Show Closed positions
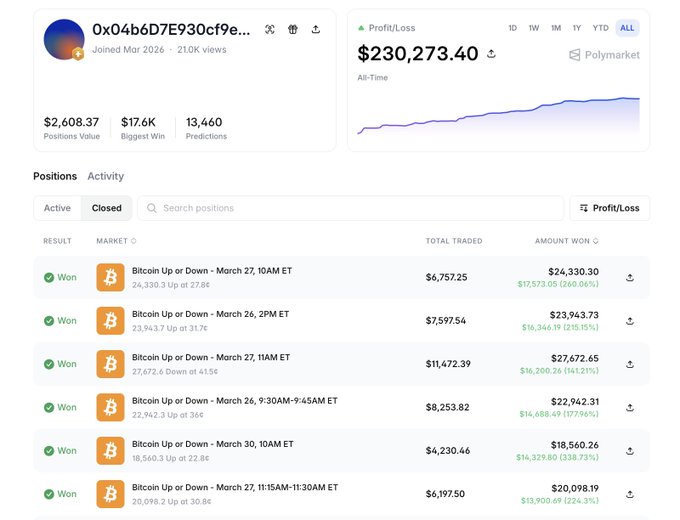Image resolution: width=680 pixels, height=520 pixels. (107, 208)
